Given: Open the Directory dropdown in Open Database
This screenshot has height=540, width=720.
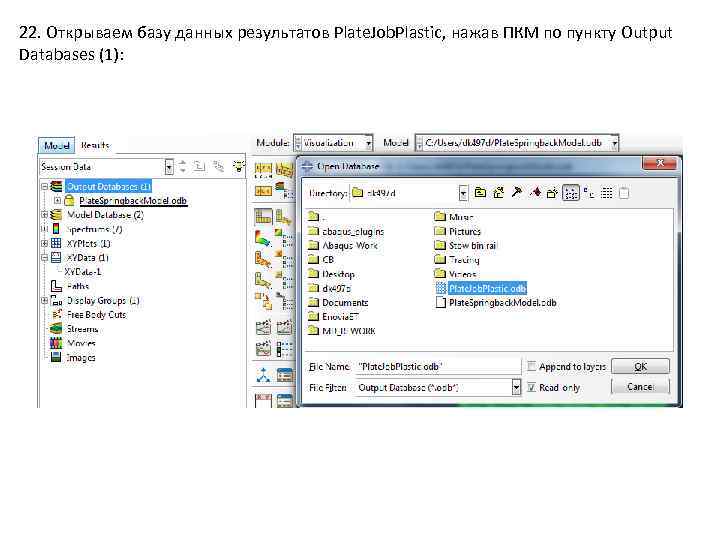Looking at the screenshot, I should (463, 193).
